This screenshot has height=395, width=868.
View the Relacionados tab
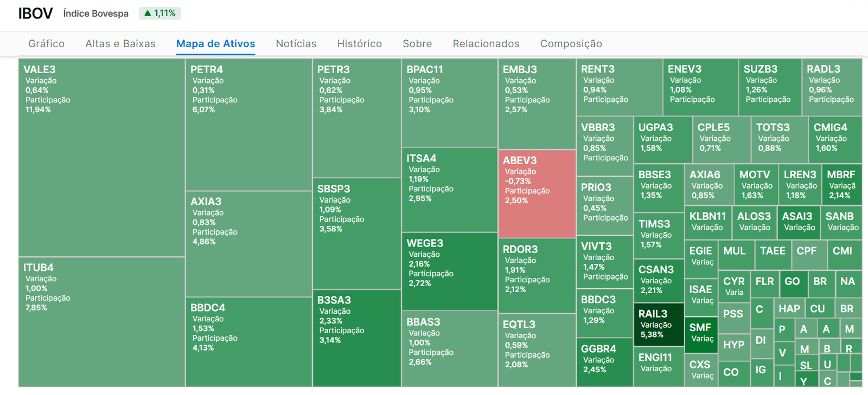tap(486, 44)
